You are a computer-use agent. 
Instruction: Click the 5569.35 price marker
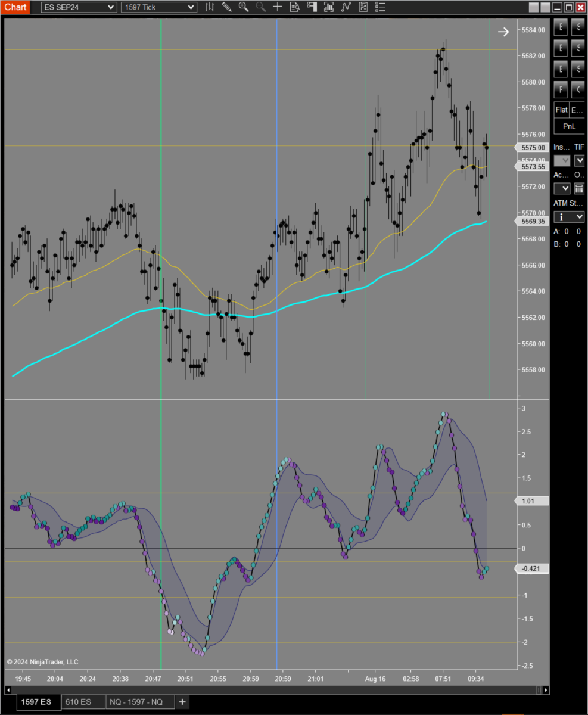click(531, 221)
